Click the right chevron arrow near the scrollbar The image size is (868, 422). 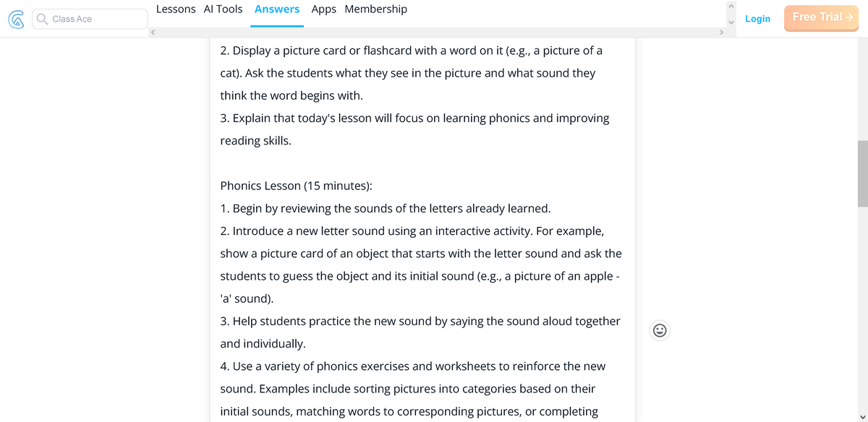click(721, 32)
